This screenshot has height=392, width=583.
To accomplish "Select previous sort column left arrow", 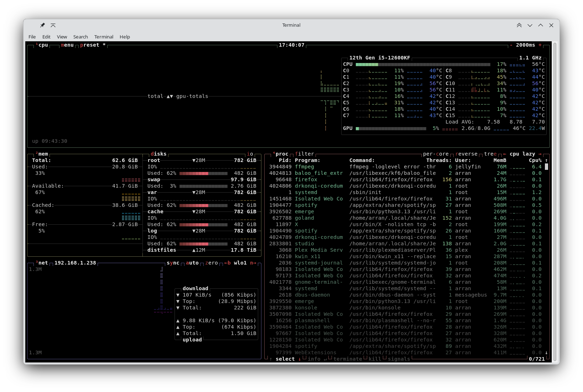I will point(505,154).
